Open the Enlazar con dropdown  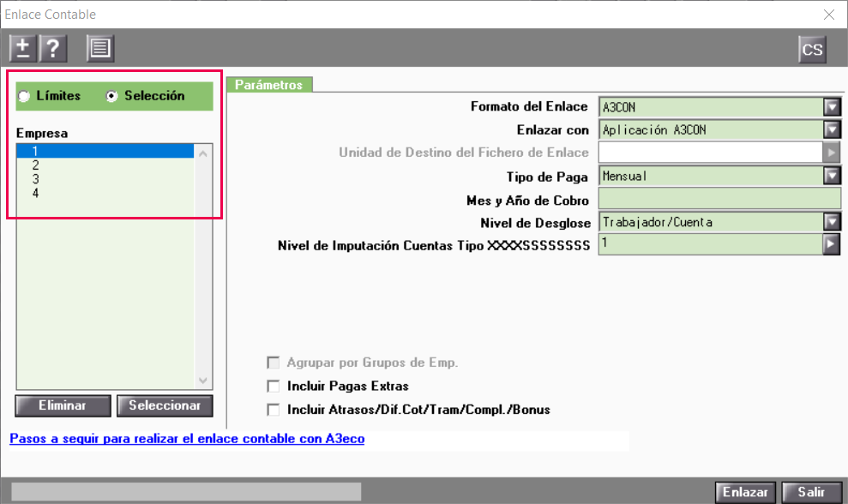click(832, 129)
